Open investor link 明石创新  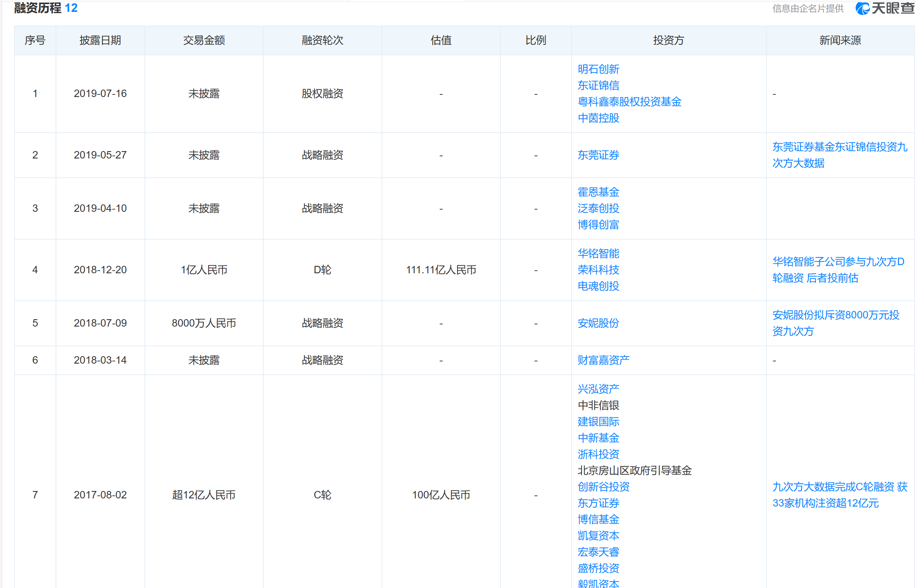(x=598, y=69)
